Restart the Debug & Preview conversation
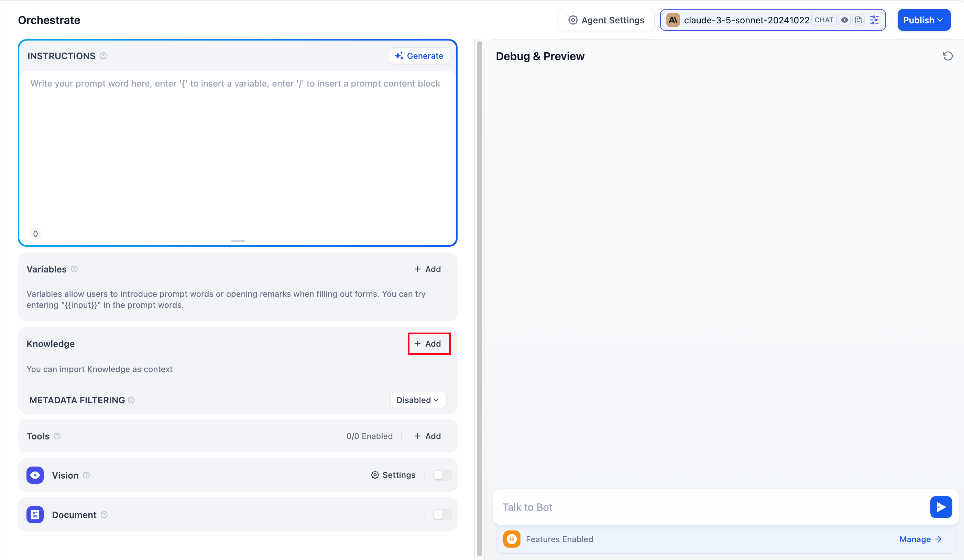Image resolution: width=964 pixels, height=560 pixels. click(x=947, y=56)
